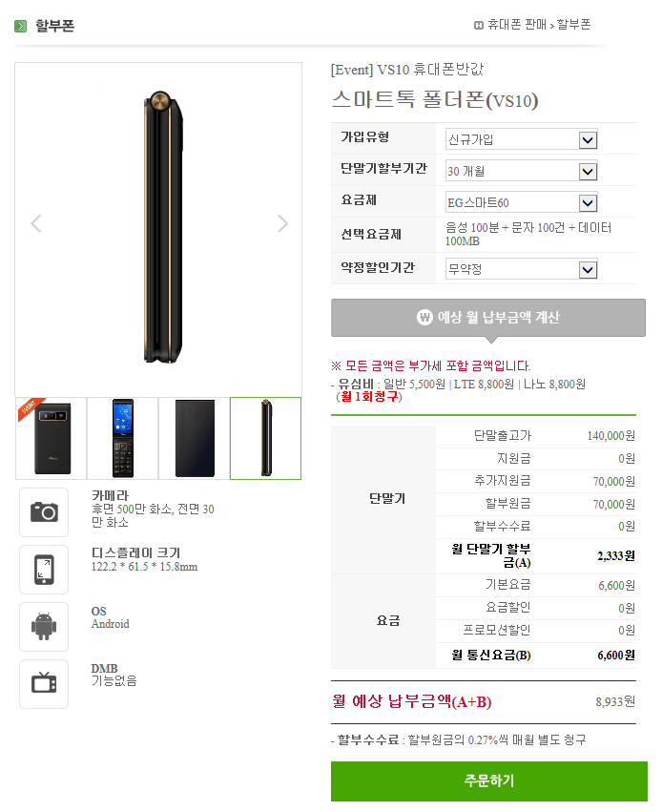
Task: Select the side view phone thumbnail
Action: (x=265, y=438)
